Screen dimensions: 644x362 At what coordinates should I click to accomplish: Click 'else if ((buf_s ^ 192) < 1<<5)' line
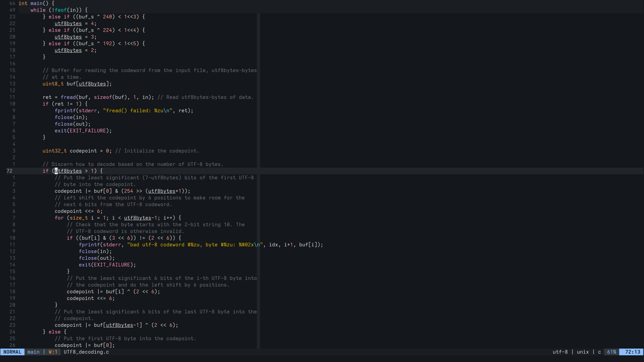(x=94, y=44)
